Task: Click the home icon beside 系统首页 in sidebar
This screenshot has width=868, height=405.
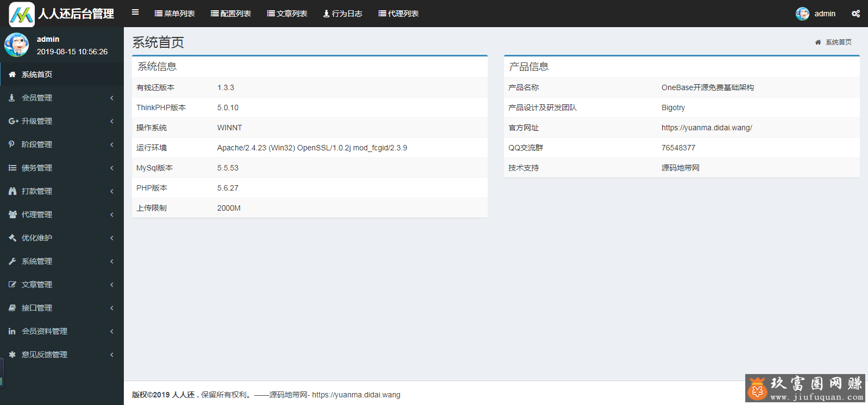Action: (12, 74)
